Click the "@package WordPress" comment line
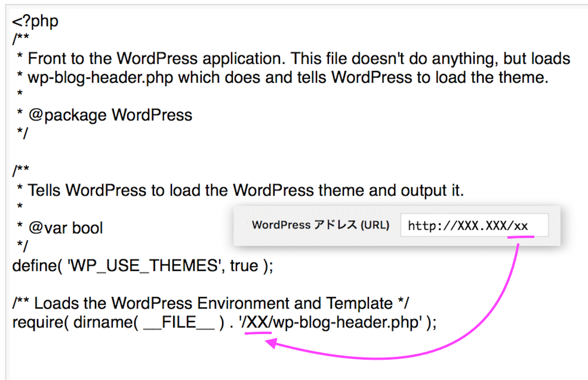Screen dimensions: 588x380 pyautogui.click(x=104, y=115)
